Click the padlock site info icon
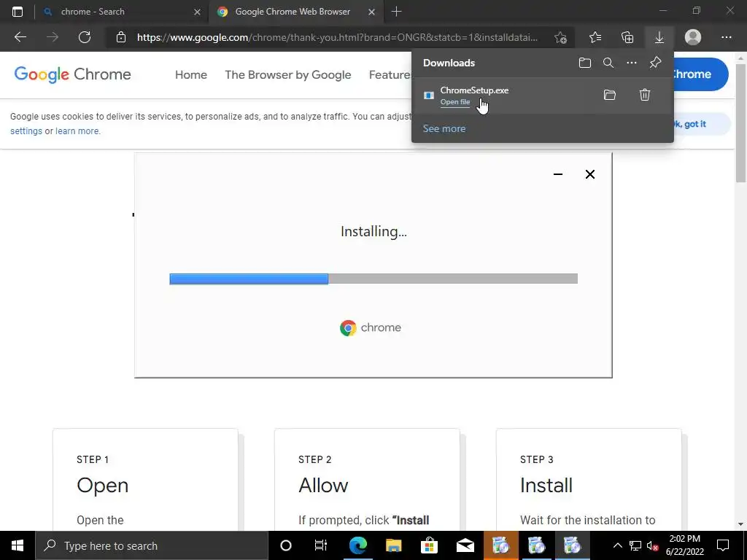 (121, 37)
